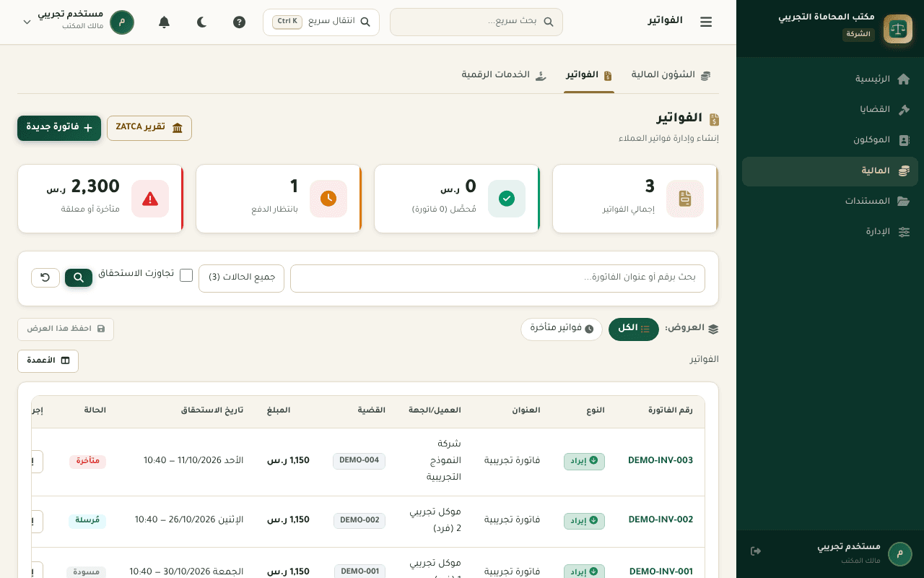Click the user avatar at the sidebar bottom
This screenshot has height=578, width=924.
(899, 554)
